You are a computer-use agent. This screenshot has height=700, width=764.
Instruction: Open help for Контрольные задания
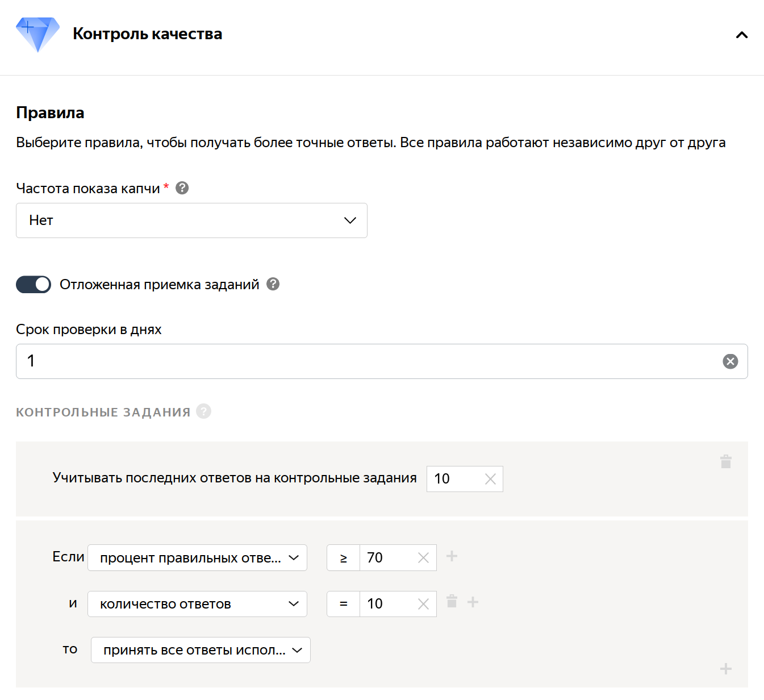point(203,411)
